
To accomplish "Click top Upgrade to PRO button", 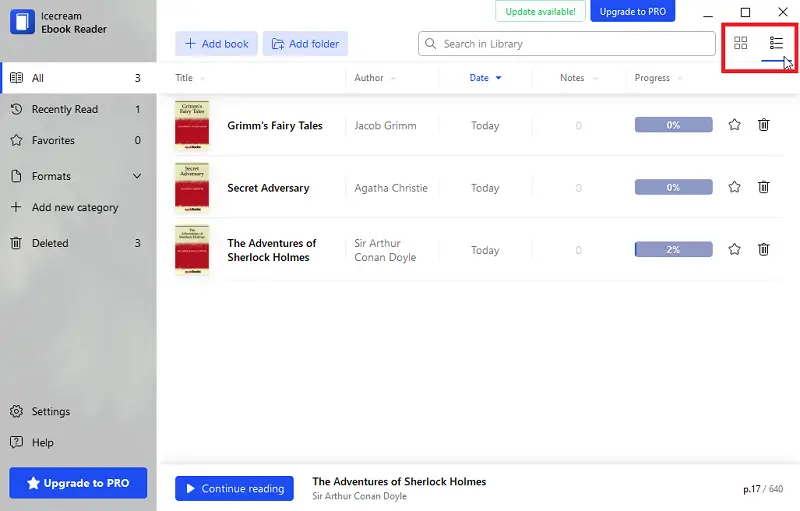I will pos(633,11).
